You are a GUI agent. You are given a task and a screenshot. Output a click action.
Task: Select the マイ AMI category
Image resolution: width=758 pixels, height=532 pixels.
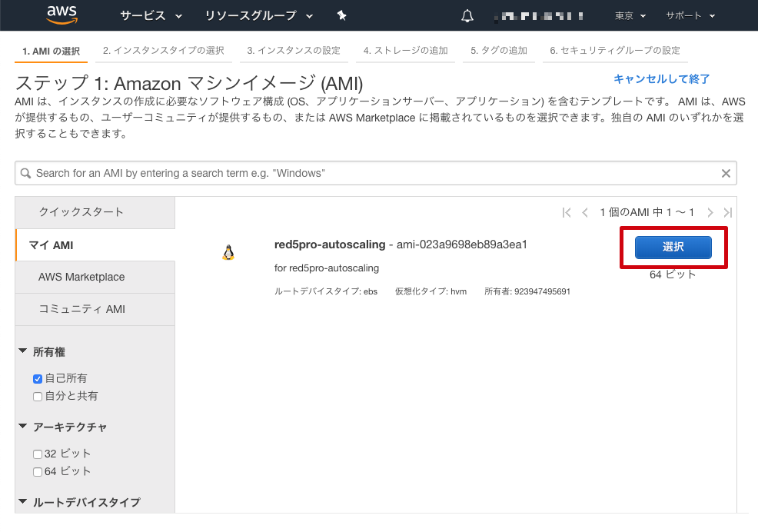95,245
